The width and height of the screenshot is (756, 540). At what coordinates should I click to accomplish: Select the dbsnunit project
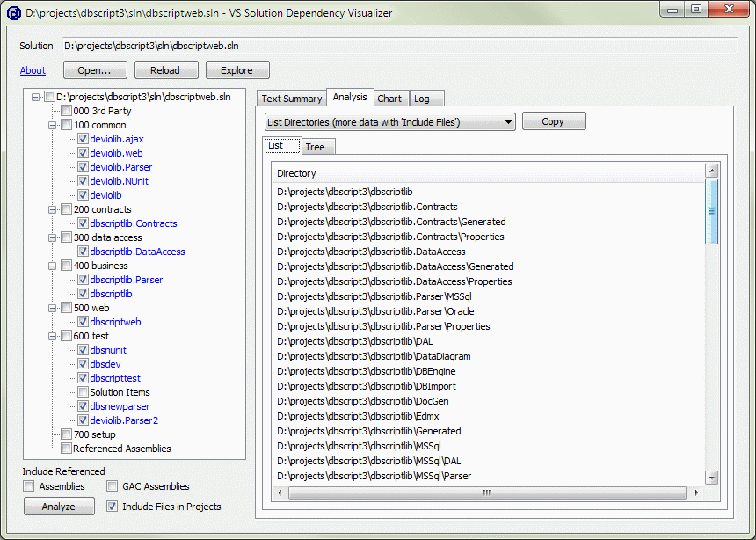108,350
